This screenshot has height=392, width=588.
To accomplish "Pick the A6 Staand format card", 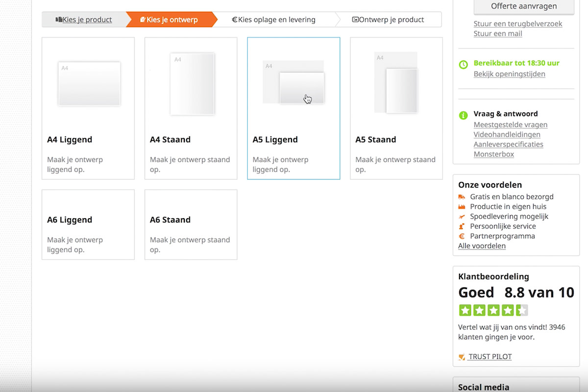I will click(191, 224).
